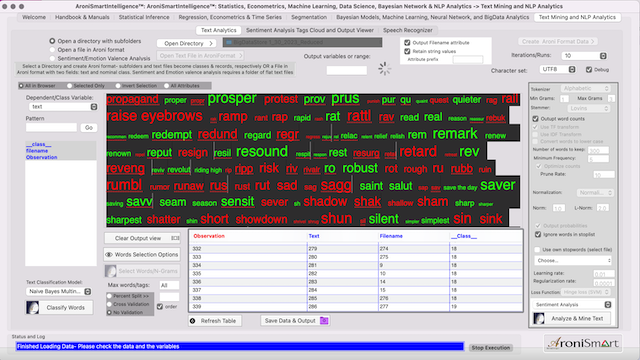Click the Open Directory button
The image size is (640, 360).
(187, 43)
